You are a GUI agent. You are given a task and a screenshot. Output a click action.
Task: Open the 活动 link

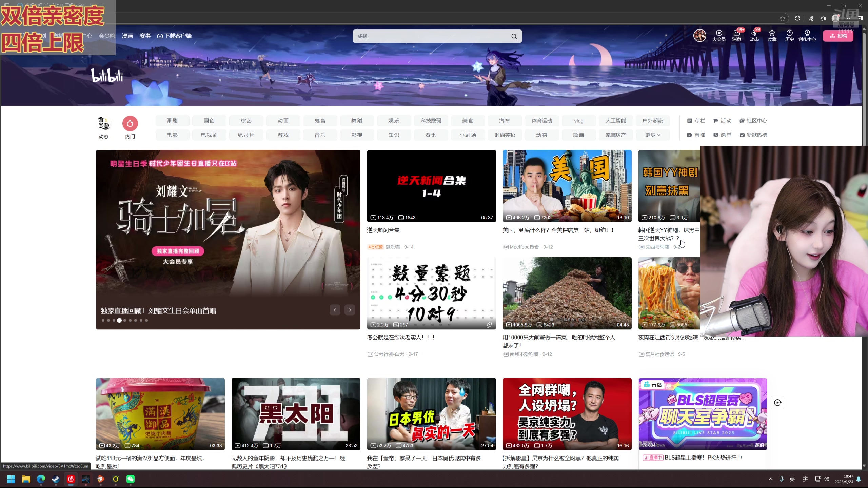point(722,121)
